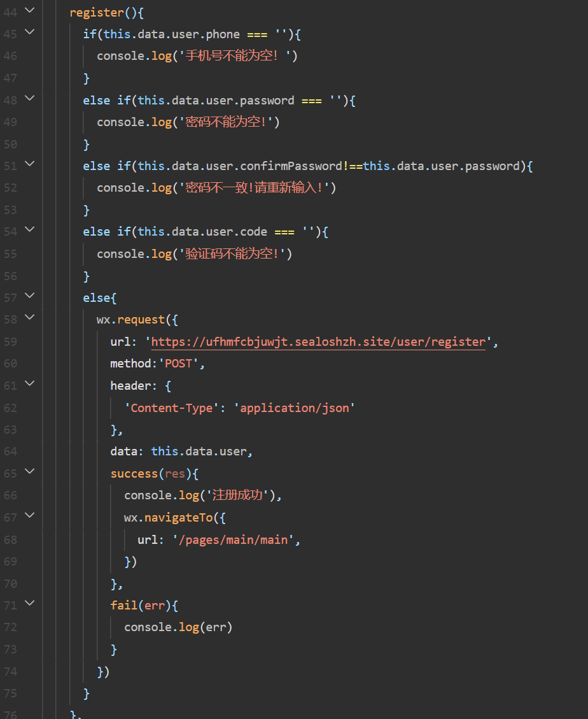This screenshot has width=588, height=719.
Task: Collapse the wx.navigateTo call, line 67
Action: click(30, 515)
